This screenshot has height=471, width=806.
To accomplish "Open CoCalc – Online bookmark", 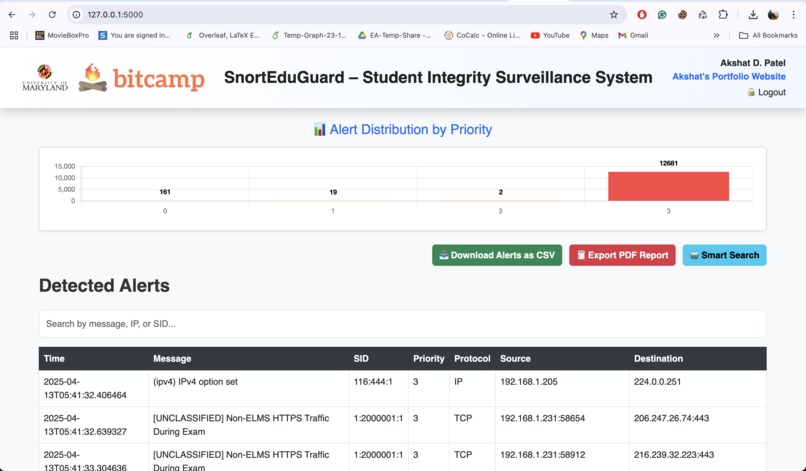I will pyautogui.click(x=482, y=35).
